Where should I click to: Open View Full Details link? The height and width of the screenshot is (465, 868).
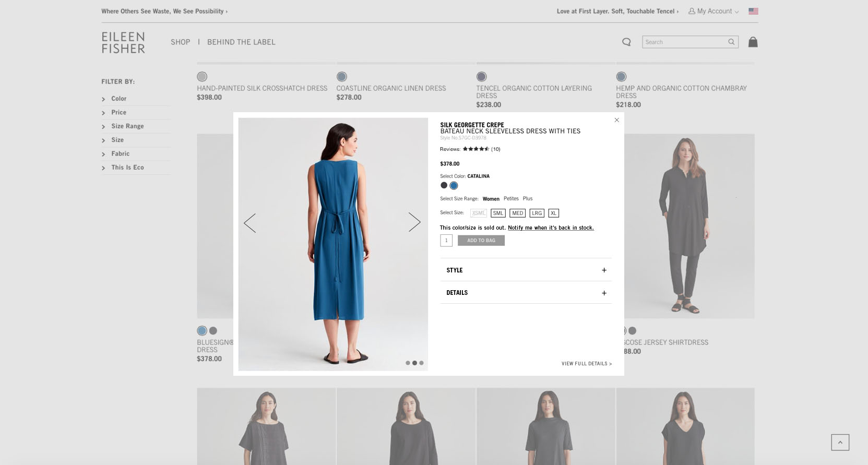tap(587, 364)
